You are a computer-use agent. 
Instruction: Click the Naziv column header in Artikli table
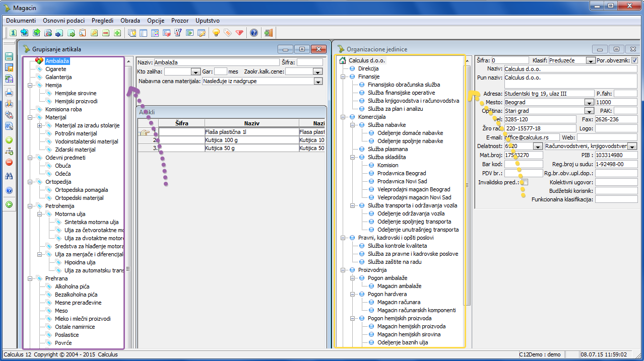pos(251,123)
